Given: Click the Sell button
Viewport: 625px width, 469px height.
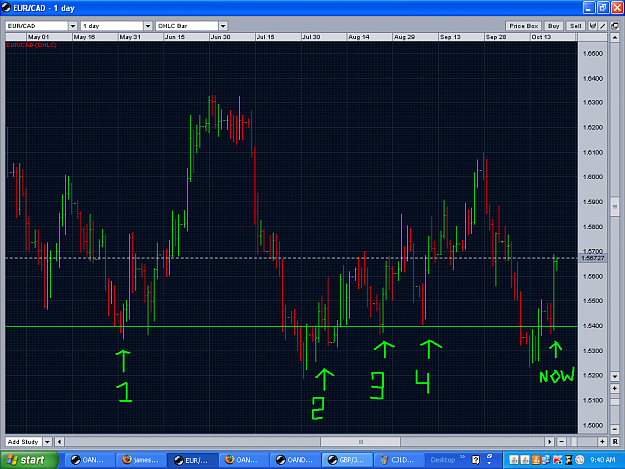Looking at the screenshot, I should point(576,26).
